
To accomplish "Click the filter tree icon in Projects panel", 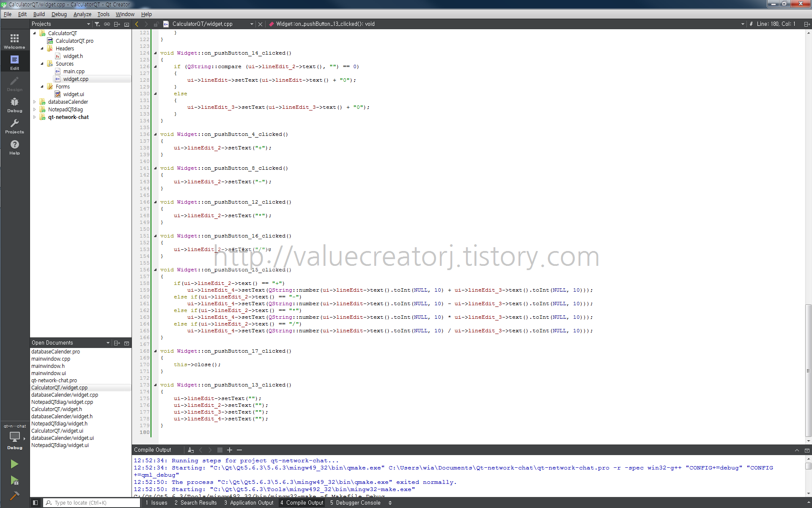I will pos(97,24).
